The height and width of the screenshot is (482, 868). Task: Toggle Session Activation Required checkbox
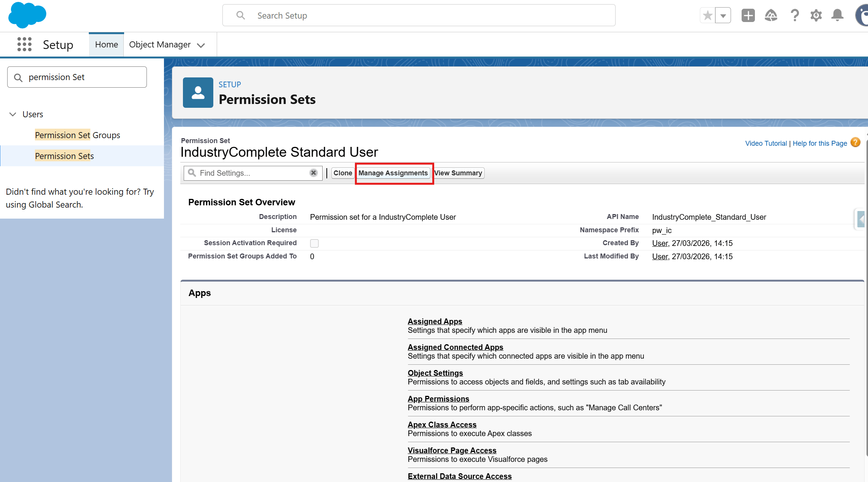point(314,243)
